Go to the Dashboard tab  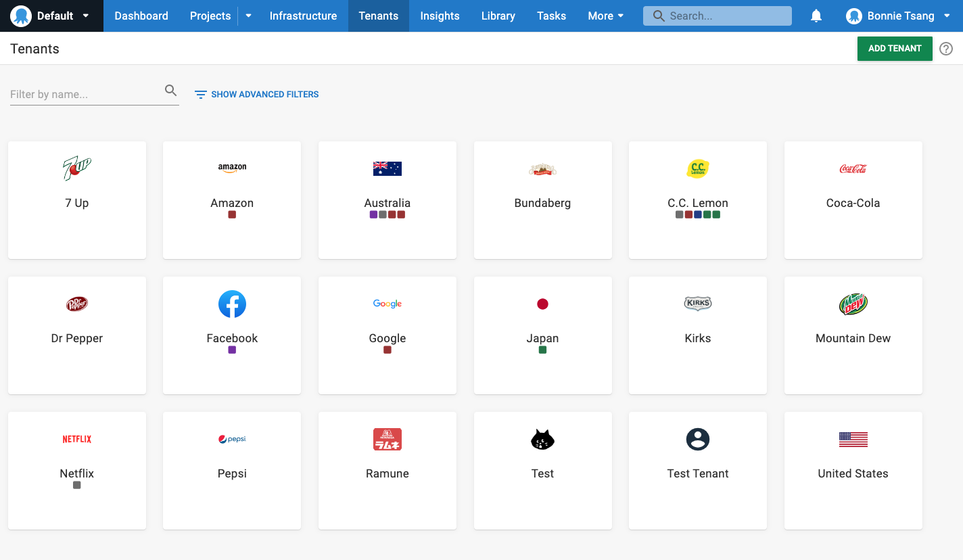(x=141, y=16)
